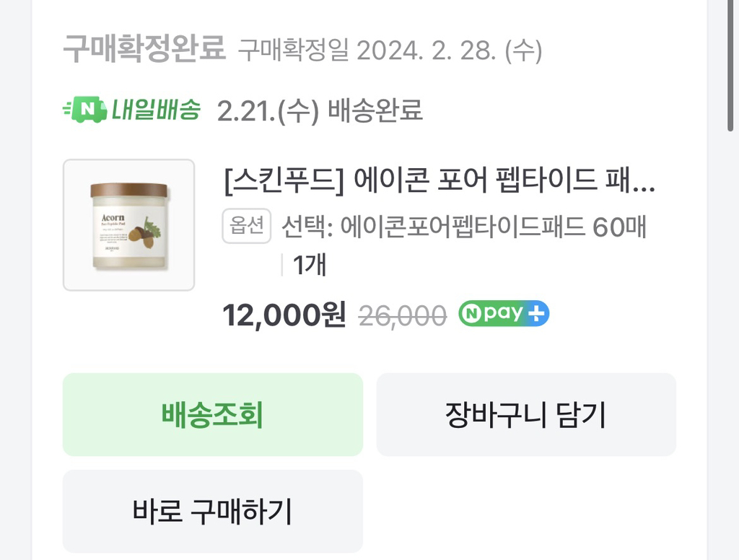Click the 옵션 option badge
The image size is (739, 560).
[246, 227]
